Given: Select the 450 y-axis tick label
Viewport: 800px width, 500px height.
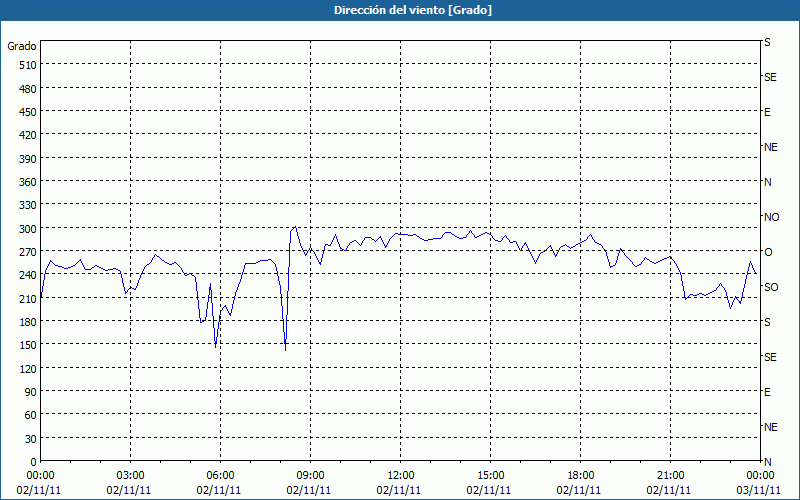Looking at the screenshot, I should click(x=29, y=112).
